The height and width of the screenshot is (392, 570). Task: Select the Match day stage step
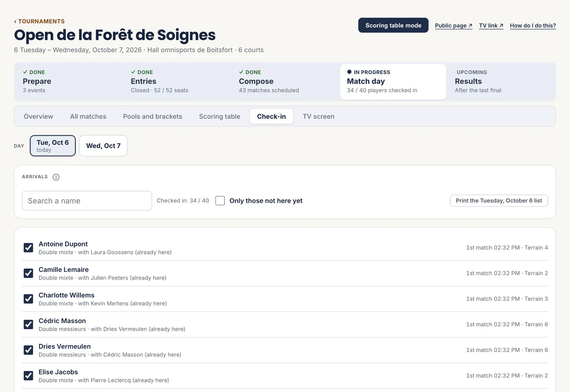coord(393,82)
